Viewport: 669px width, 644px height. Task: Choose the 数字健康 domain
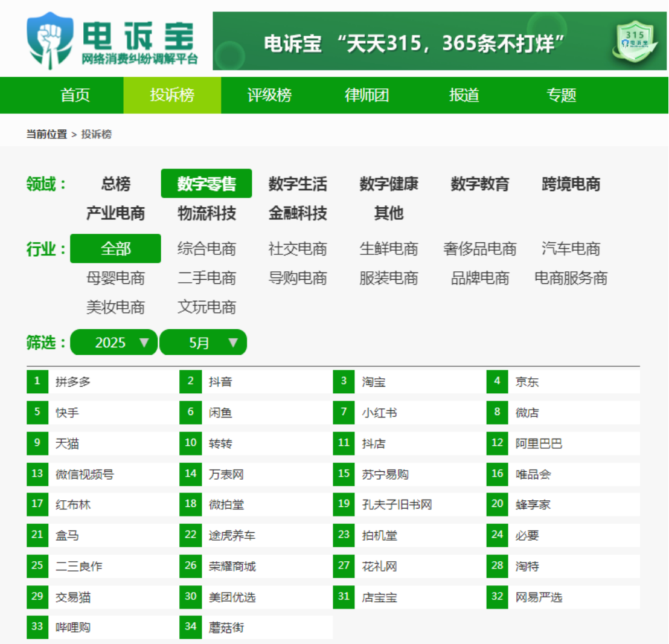(x=389, y=184)
